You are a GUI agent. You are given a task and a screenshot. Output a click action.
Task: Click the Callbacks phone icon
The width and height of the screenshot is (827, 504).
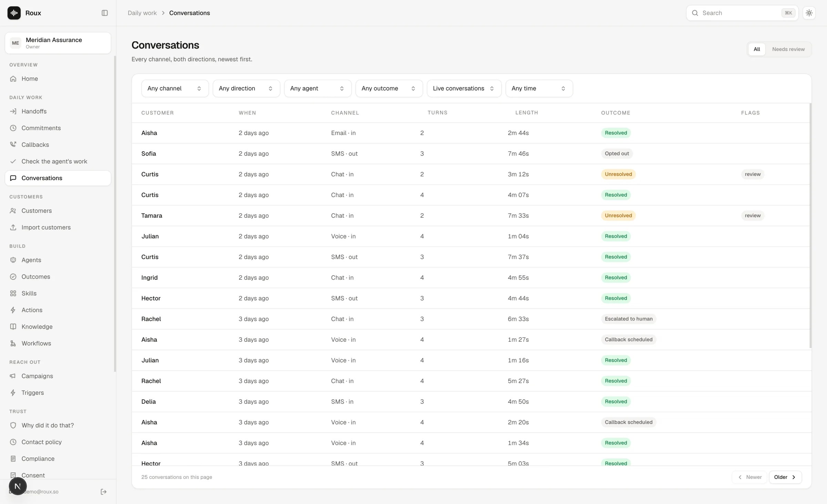[13, 145]
